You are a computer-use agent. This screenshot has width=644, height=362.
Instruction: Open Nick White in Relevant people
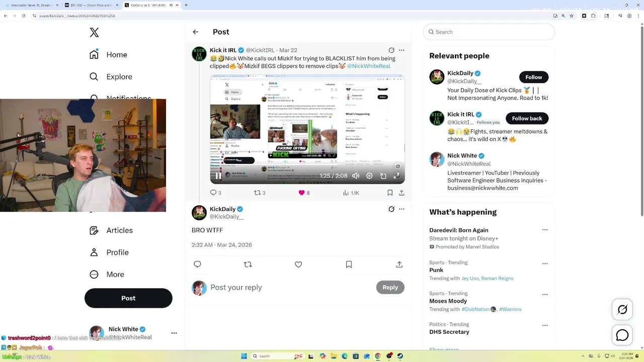click(462, 156)
